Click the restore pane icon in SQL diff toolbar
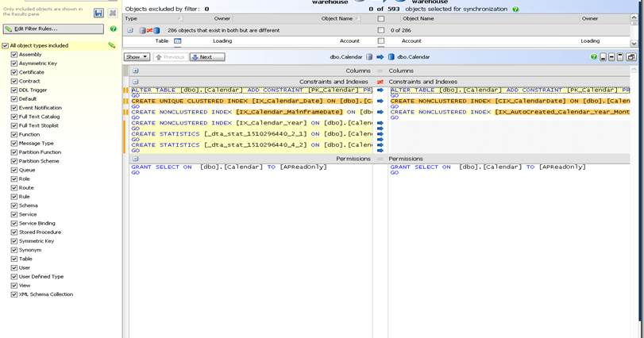Screen dimensions: 644x338 (x=631, y=57)
